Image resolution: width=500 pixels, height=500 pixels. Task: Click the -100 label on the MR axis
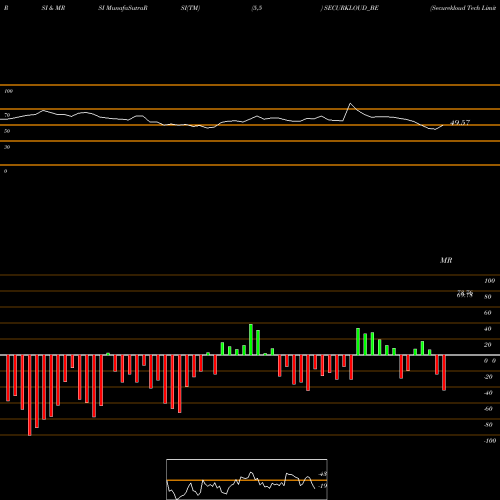click(490, 441)
